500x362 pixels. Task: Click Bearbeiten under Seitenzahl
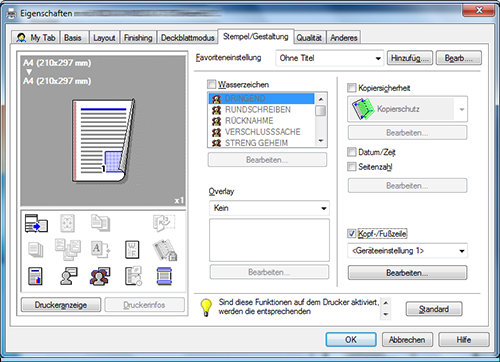407,185
